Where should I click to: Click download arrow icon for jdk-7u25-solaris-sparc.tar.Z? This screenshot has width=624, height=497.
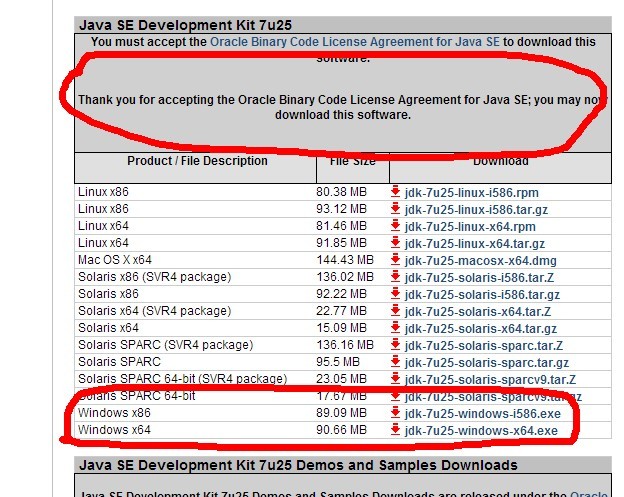395,345
